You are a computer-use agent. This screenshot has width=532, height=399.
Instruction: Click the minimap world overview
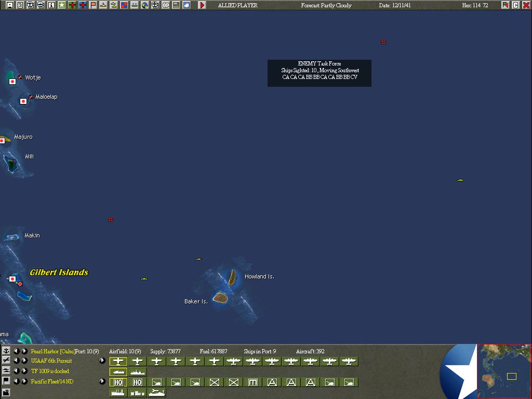pyautogui.click(x=504, y=371)
